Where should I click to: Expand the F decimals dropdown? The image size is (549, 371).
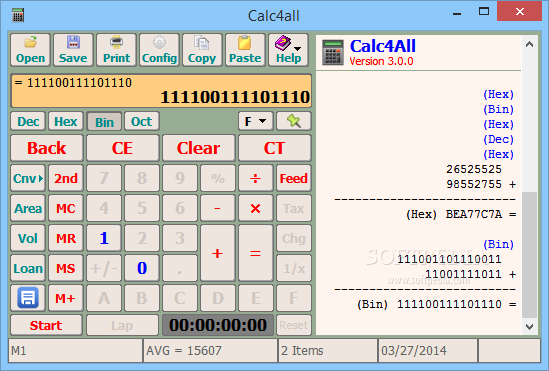tap(256, 121)
